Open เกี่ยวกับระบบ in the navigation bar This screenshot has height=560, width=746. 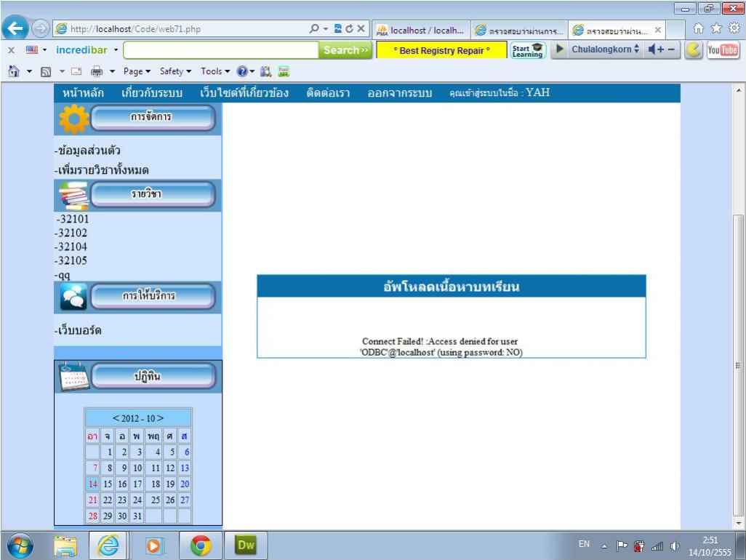tap(152, 93)
